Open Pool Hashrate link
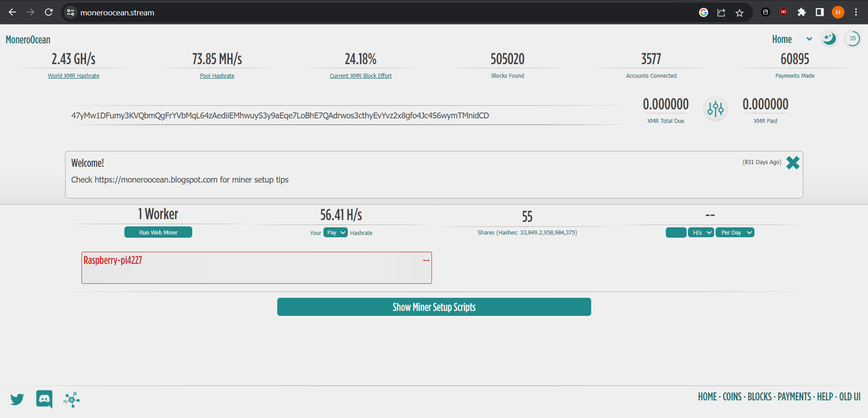868x418 pixels. 217,76
